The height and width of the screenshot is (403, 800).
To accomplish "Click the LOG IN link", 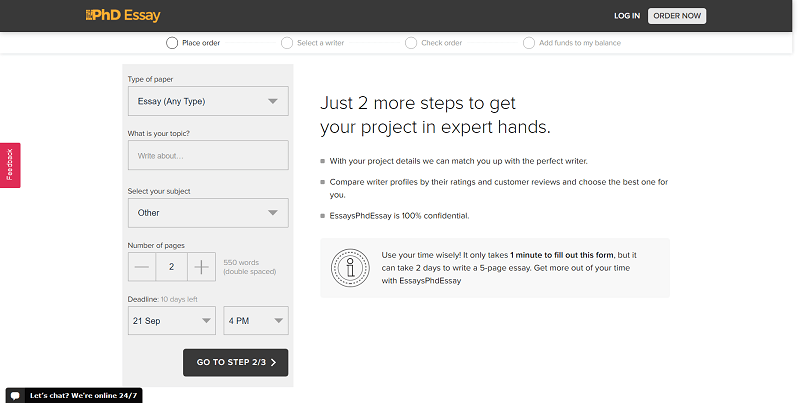I will tap(627, 16).
